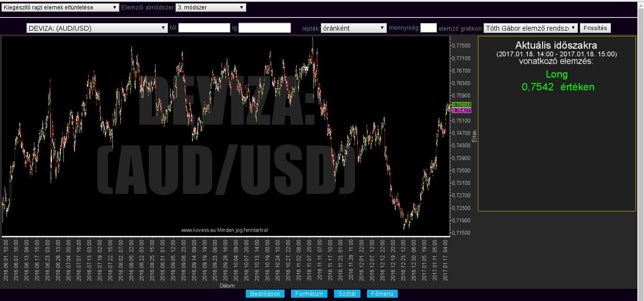Viewport: 644px width, 301px height.
Task: Click the 'Aktuális időszakra' panel heading
Action: [x=556, y=46]
